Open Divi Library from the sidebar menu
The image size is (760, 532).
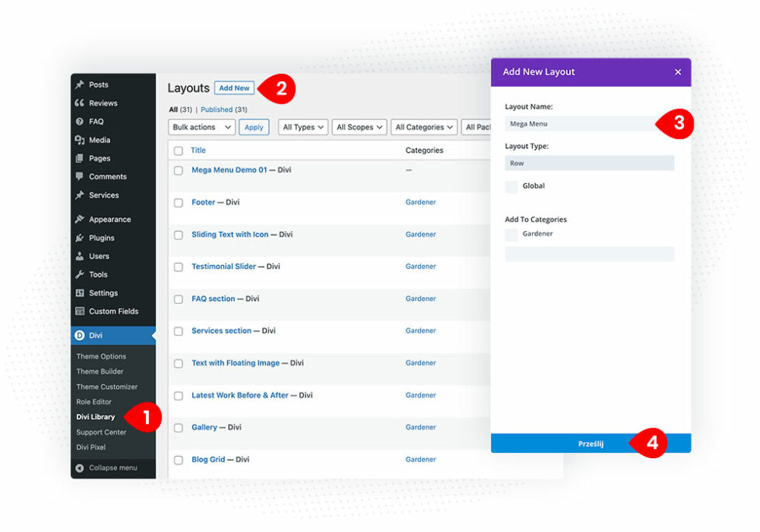[x=99, y=416]
